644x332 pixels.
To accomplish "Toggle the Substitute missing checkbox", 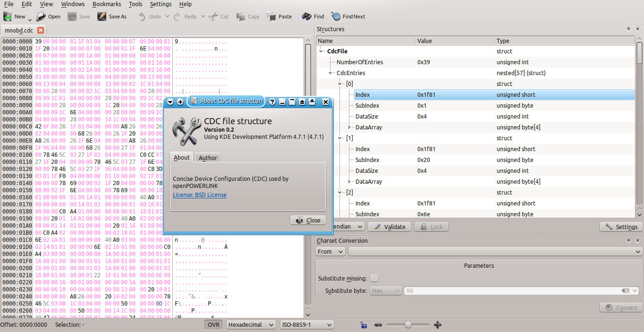I will [x=374, y=278].
